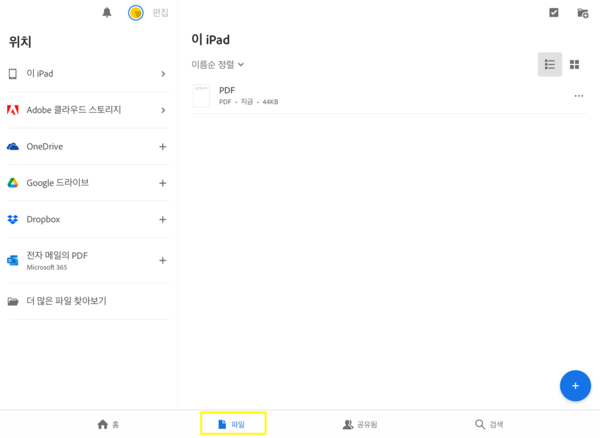
Task: Tap 더 많은 파일 찾아보기
Action: 66,301
